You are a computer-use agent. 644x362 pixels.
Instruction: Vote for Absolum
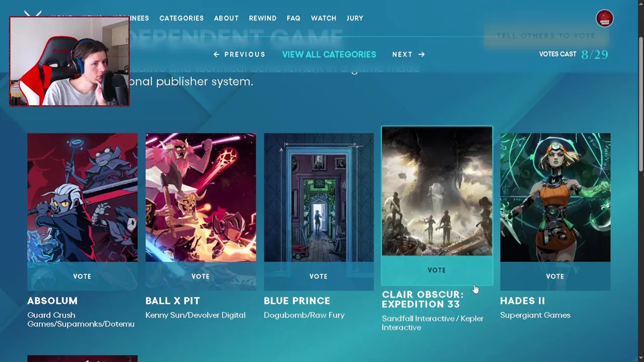pyautogui.click(x=83, y=276)
